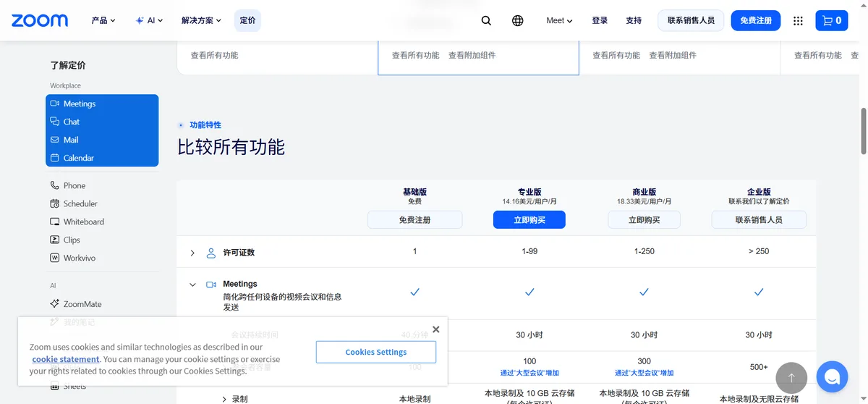Click the 500+ capacity cell
The image size is (868, 404).
[x=759, y=367]
